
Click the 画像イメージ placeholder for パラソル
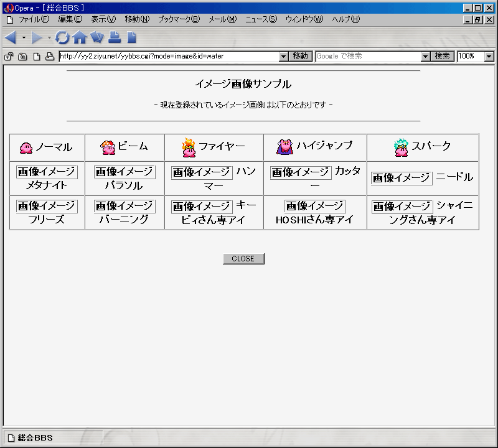point(125,172)
